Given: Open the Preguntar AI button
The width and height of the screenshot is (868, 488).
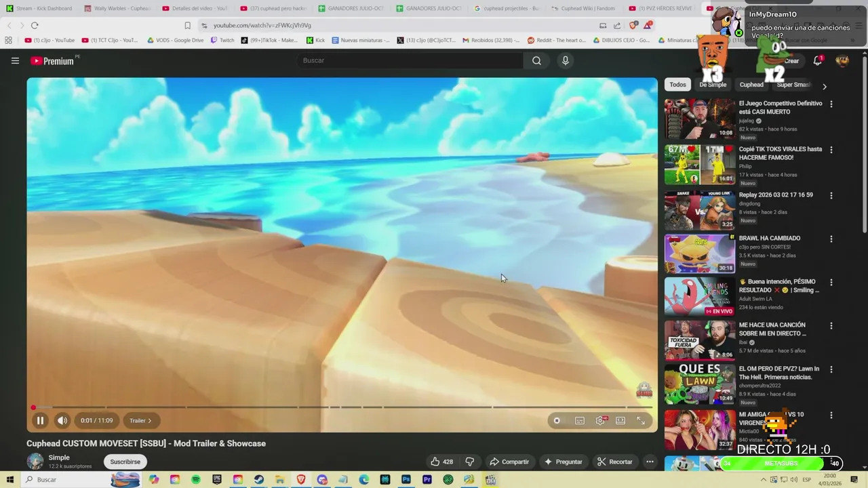Looking at the screenshot, I should (563, 462).
